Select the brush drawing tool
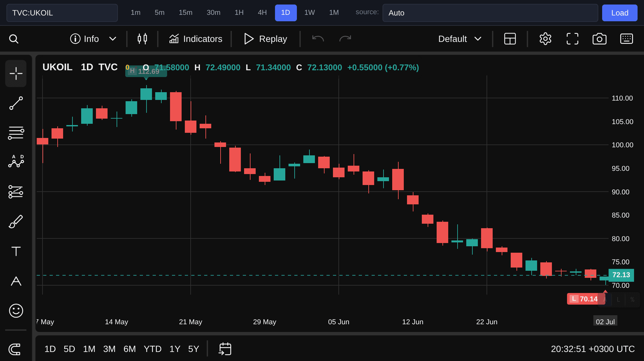The height and width of the screenshot is (361, 644). coord(16,221)
